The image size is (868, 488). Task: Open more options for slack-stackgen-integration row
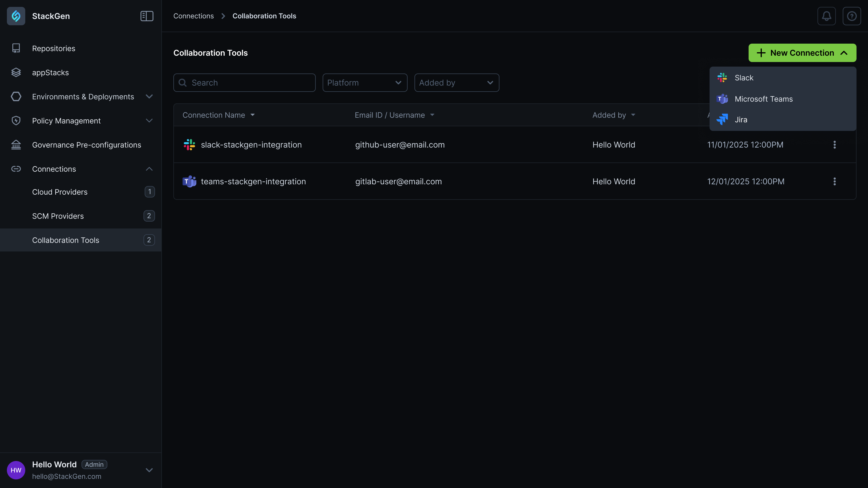point(834,145)
